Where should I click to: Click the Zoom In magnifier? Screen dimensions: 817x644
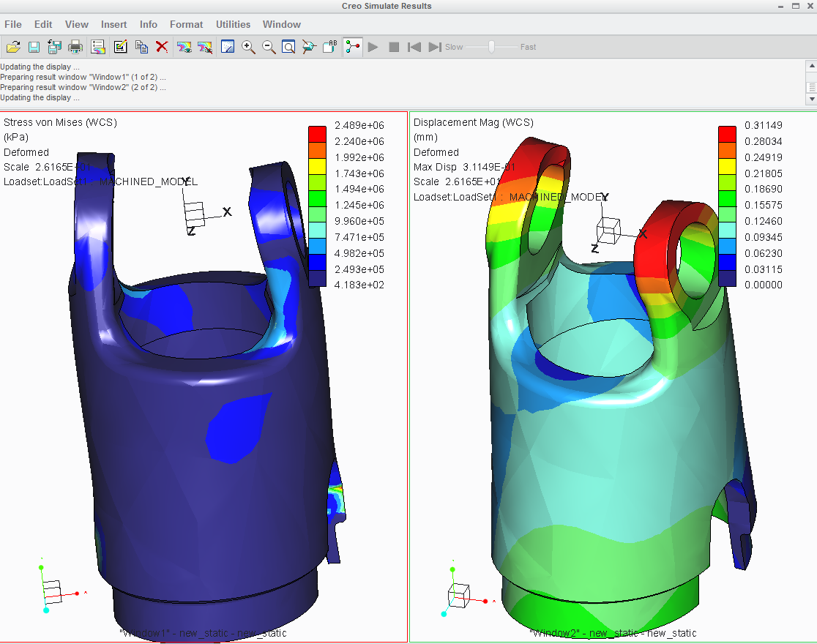pos(248,47)
